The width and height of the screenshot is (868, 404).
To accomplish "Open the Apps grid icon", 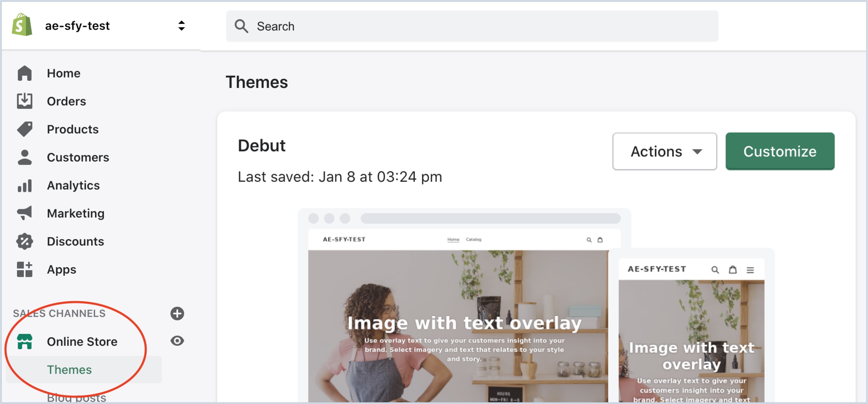I will [x=25, y=269].
